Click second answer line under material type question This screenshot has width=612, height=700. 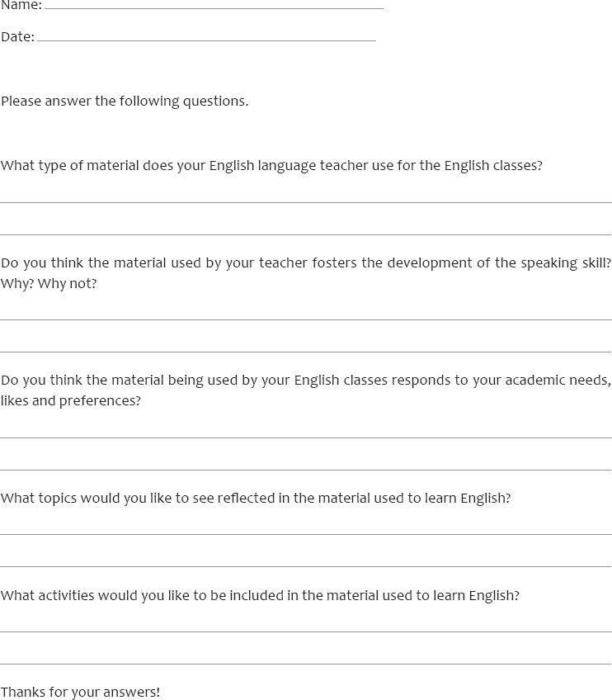(305, 233)
